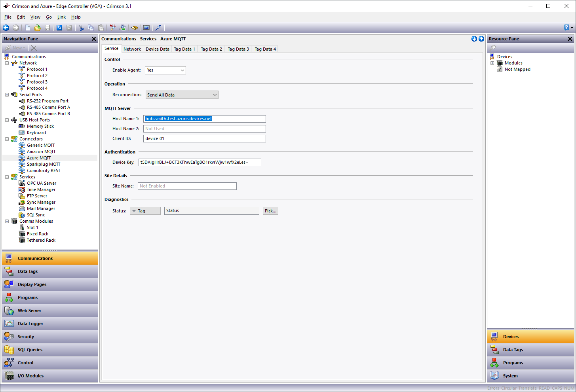Image resolution: width=576 pixels, height=392 pixels.
Task: Click the Device Key input field
Action: tap(200, 162)
